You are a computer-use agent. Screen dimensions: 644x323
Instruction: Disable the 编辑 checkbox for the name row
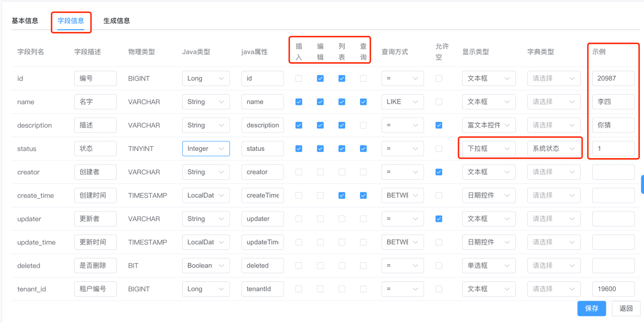tap(320, 101)
